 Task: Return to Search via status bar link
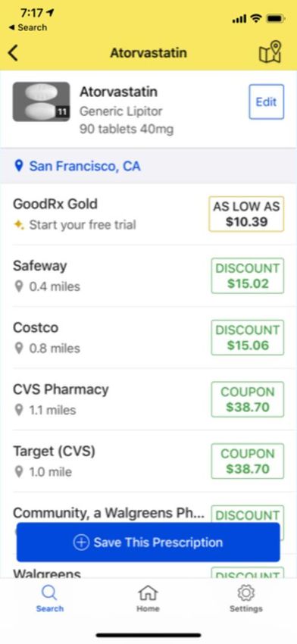pyautogui.click(x=27, y=27)
